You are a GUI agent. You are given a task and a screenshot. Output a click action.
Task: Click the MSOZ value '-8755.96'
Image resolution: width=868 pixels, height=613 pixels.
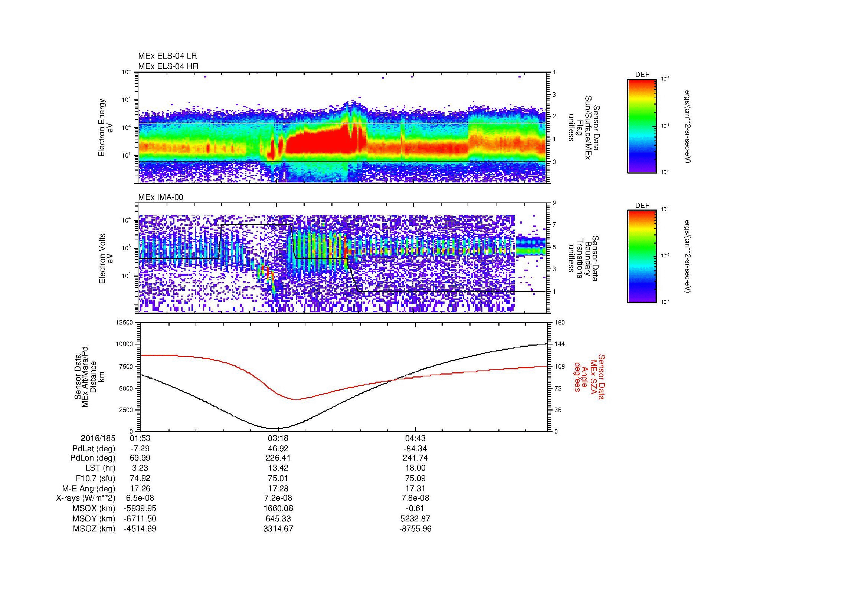[x=416, y=529]
